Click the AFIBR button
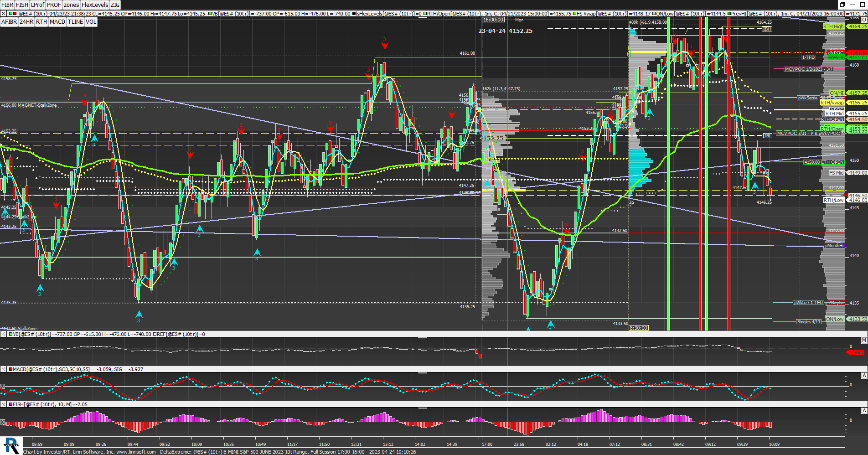 pyautogui.click(x=9, y=21)
